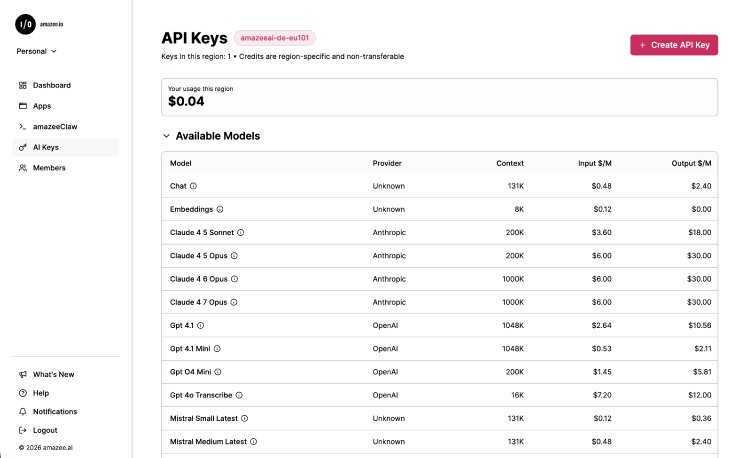Screen dimensions: 746x458
Task: Click the info icon next to Embeddings
Action: point(220,209)
